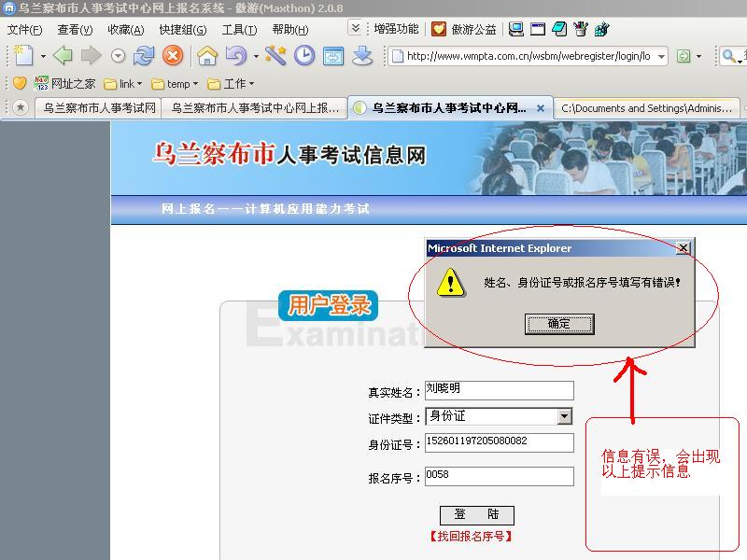Close the active tab with the X
This screenshot has height=560, width=747.
click(x=541, y=108)
